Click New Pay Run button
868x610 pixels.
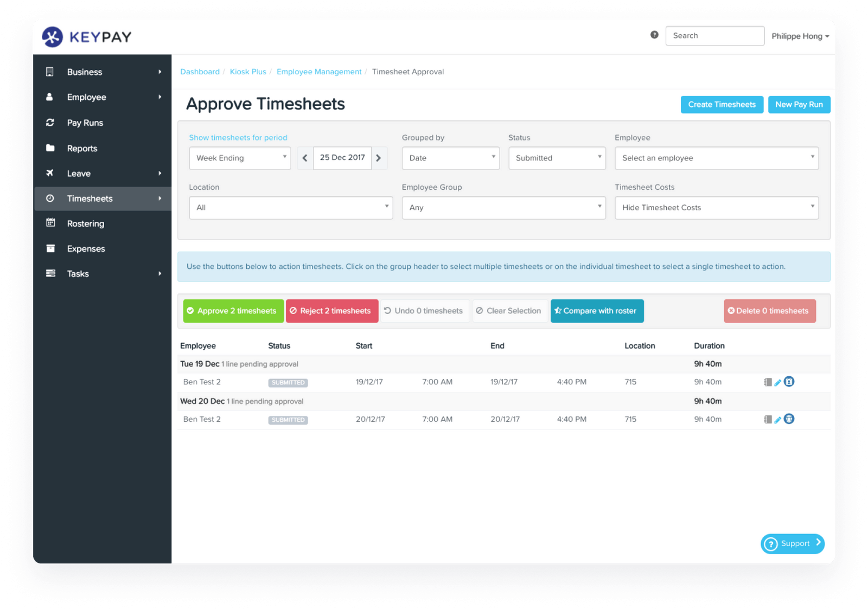(x=799, y=105)
